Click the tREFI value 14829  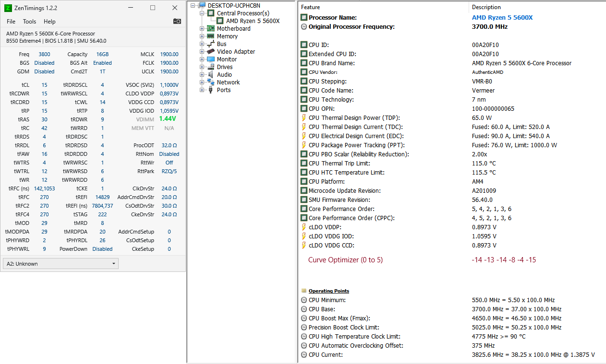point(102,197)
